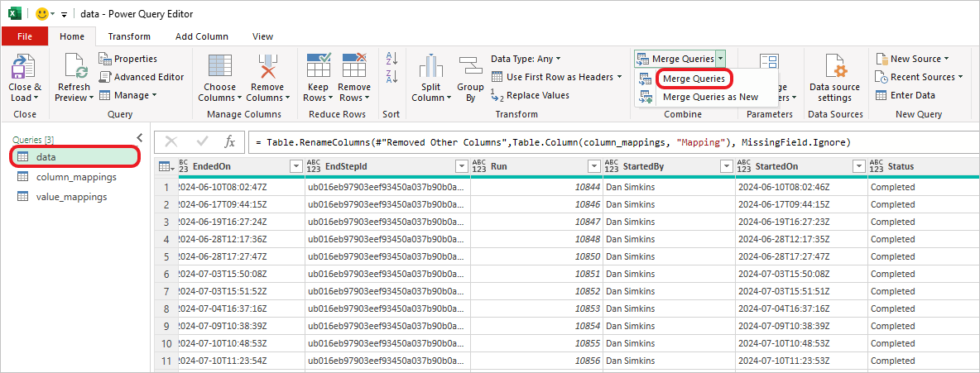This screenshot has height=373, width=980.
Task: Click the cell with Run value 10856
Action: tap(536, 361)
